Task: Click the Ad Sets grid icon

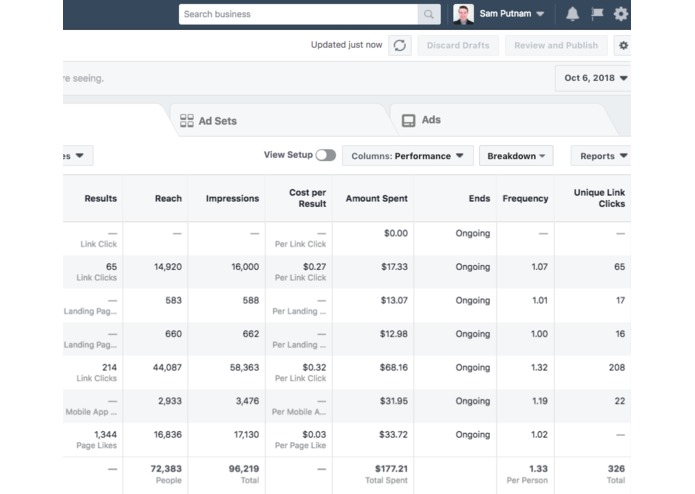Action: [187, 121]
